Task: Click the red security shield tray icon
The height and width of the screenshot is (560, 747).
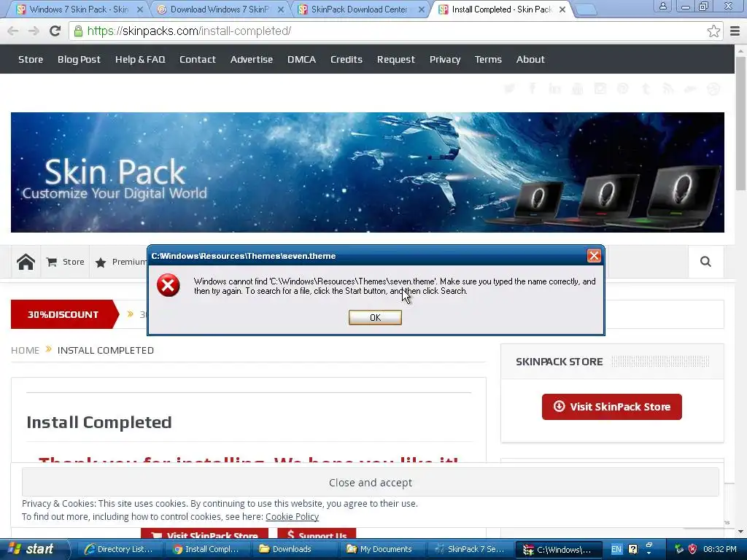Action: pyautogui.click(x=692, y=549)
